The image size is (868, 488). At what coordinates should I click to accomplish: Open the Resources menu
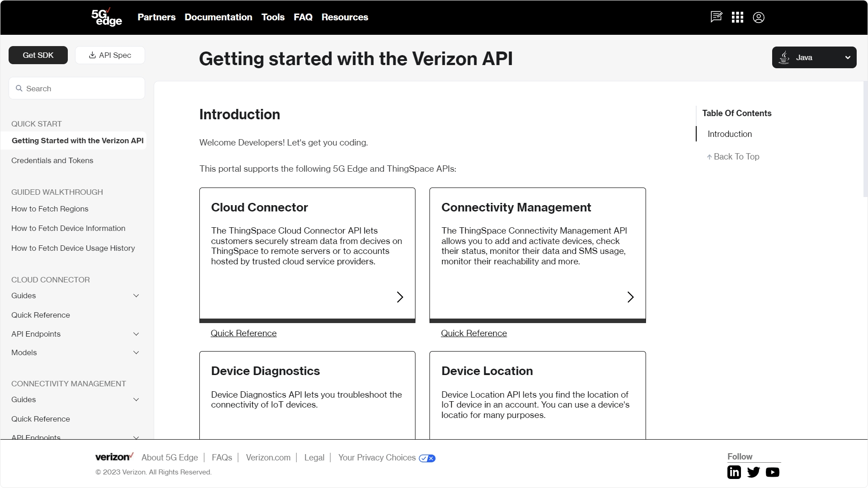344,17
